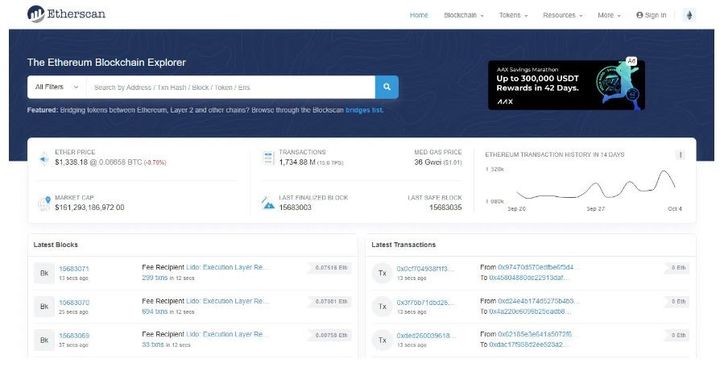Click the Sign In link
The image size is (720, 370).
(x=651, y=15)
